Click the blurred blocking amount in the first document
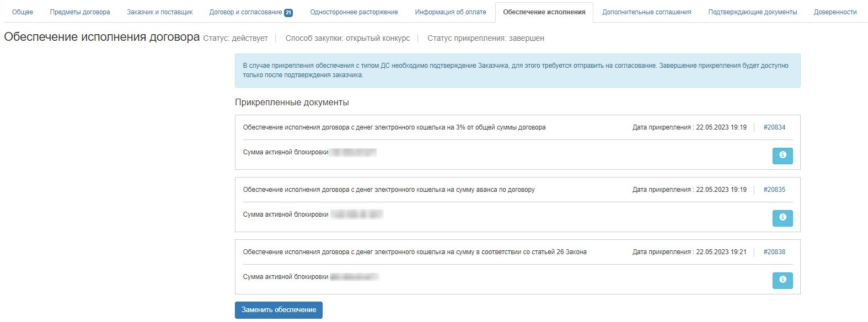This screenshot has width=868, height=322. (353, 152)
